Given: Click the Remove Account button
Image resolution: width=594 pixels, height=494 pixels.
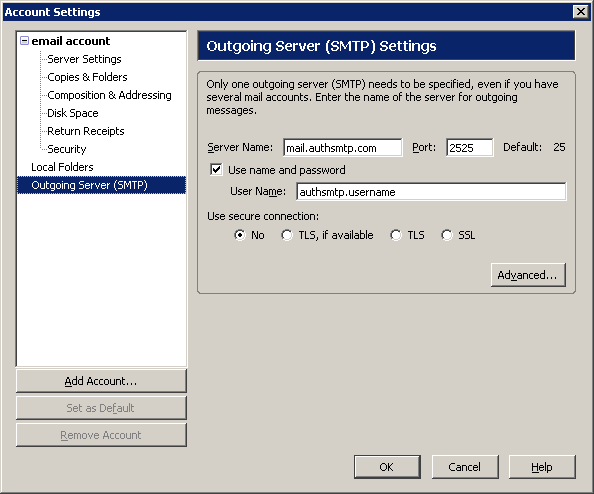Looking at the screenshot, I should pyautogui.click(x=101, y=435).
